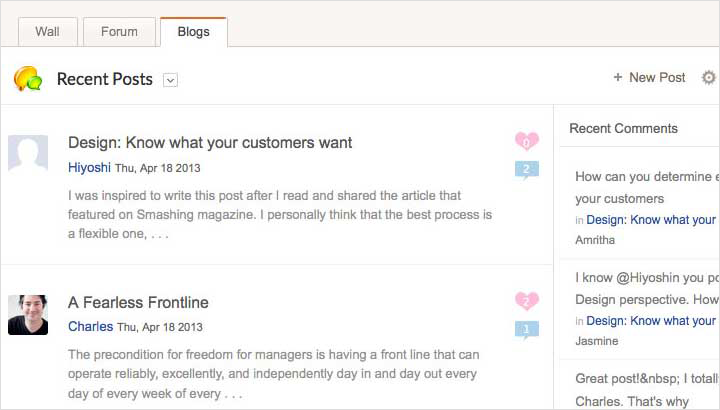Open the settings gear icon
The height and width of the screenshot is (410, 720).
709,78
